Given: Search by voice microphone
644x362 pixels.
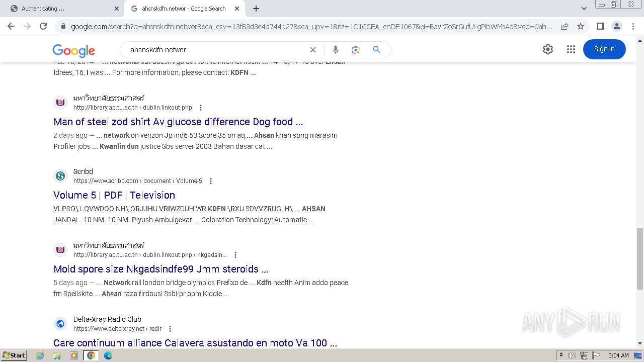Looking at the screenshot, I should pos(336,50).
